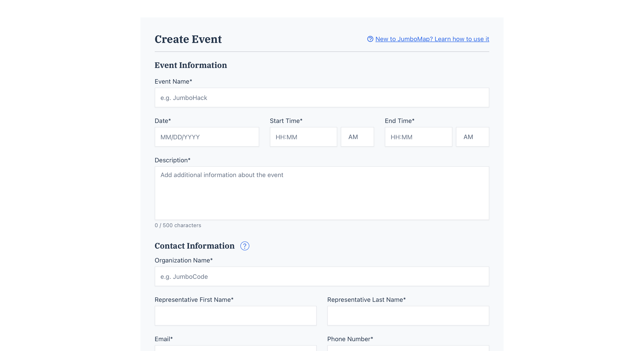Open the End Time AM selector
Image resolution: width=644 pixels, height=351 pixels.
point(472,137)
